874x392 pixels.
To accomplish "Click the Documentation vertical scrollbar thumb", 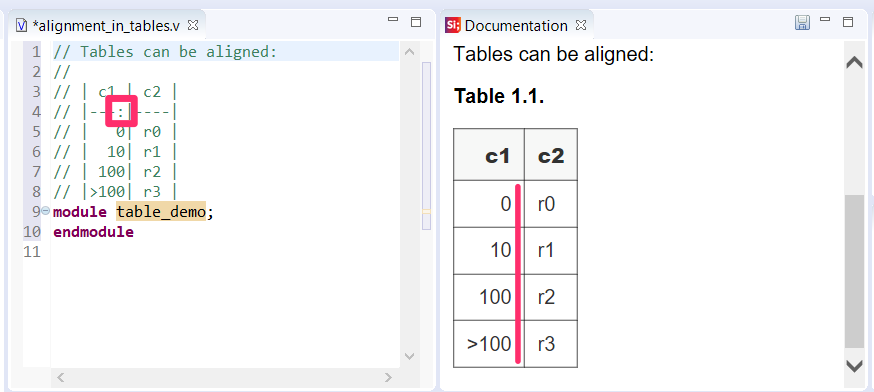I will pos(854,272).
